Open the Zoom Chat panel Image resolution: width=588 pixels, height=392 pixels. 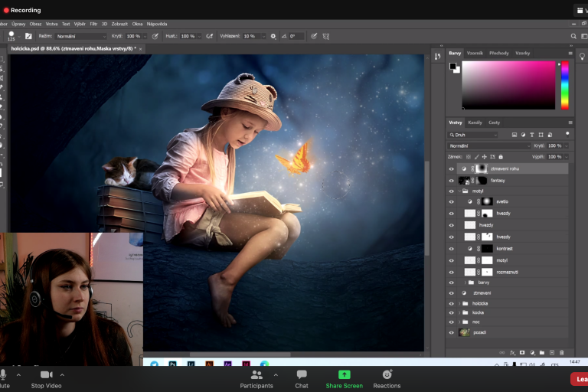point(302,377)
